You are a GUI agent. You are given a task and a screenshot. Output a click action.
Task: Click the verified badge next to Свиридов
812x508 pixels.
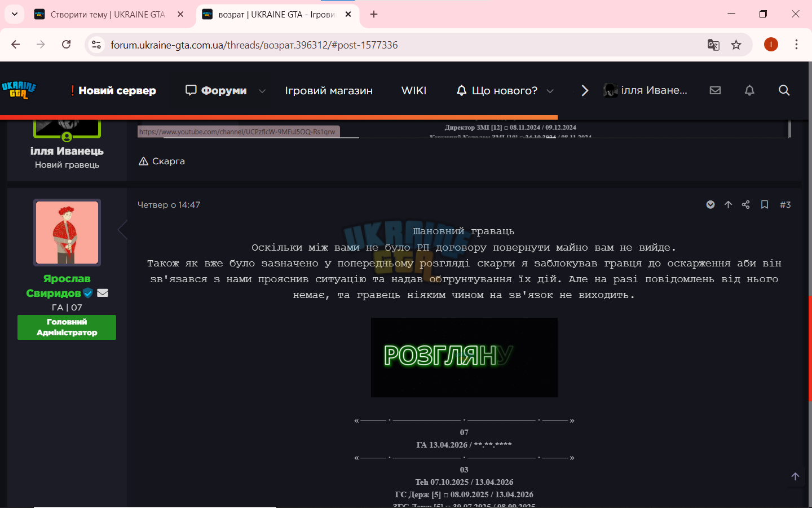[x=88, y=293]
